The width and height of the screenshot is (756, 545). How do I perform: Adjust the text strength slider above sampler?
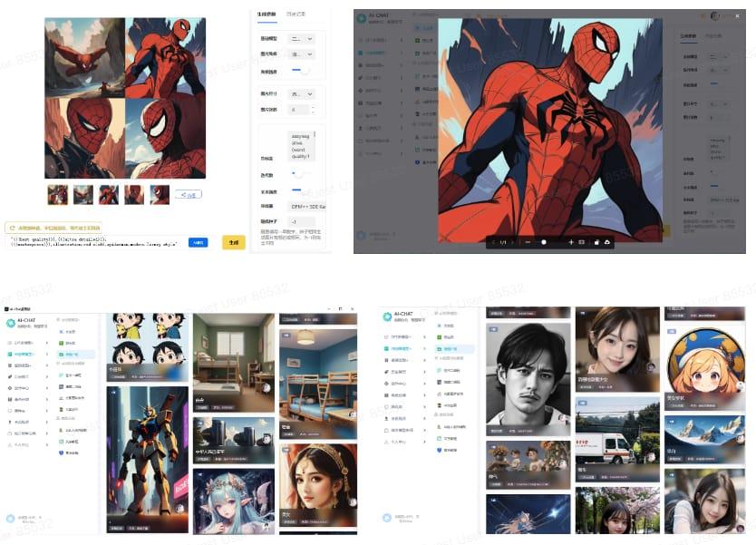pyautogui.click(x=301, y=190)
